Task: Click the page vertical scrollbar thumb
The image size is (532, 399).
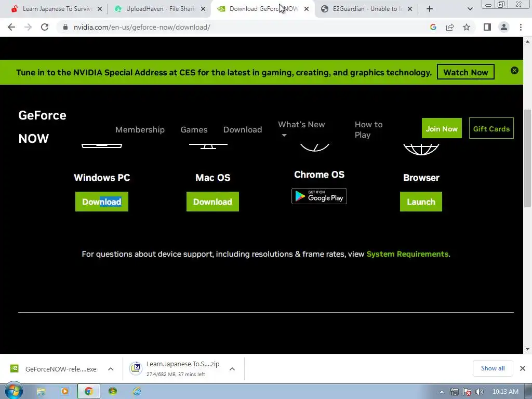Action: 527,158
